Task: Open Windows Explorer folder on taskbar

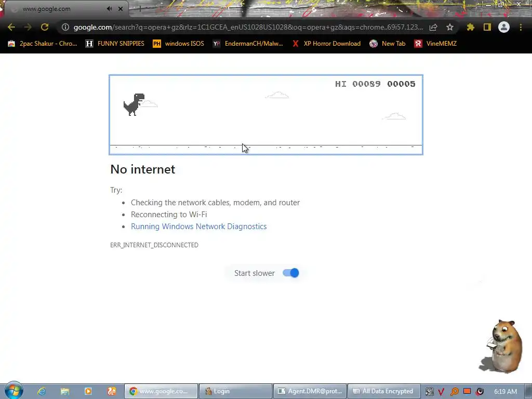Action: pyautogui.click(x=65, y=391)
